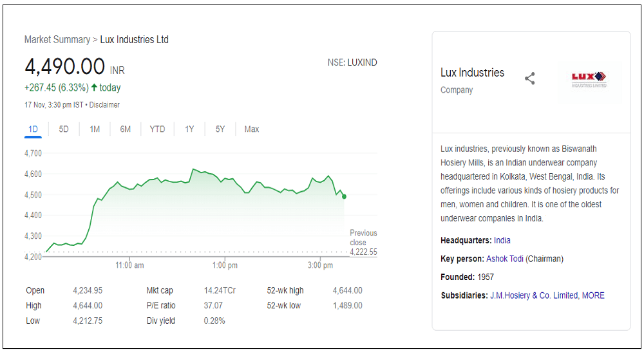Click the 11:00 am axis label

pyautogui.click(x=129, y=265)
